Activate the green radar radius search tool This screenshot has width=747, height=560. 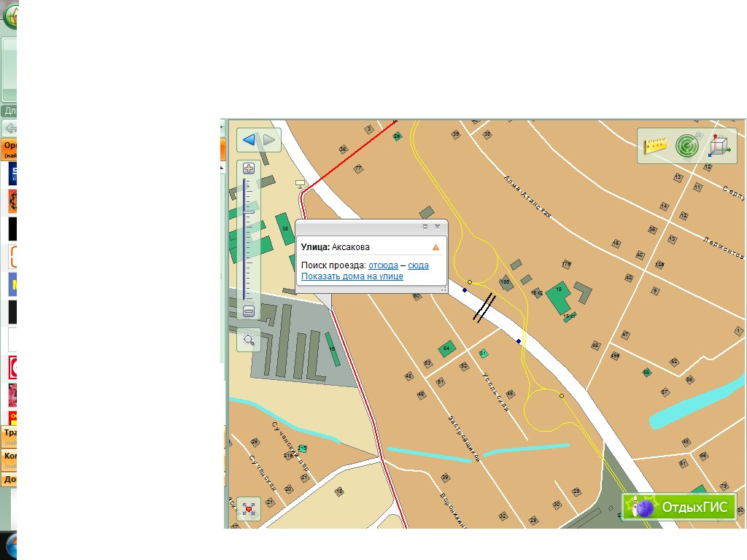[x=687, y=146]
